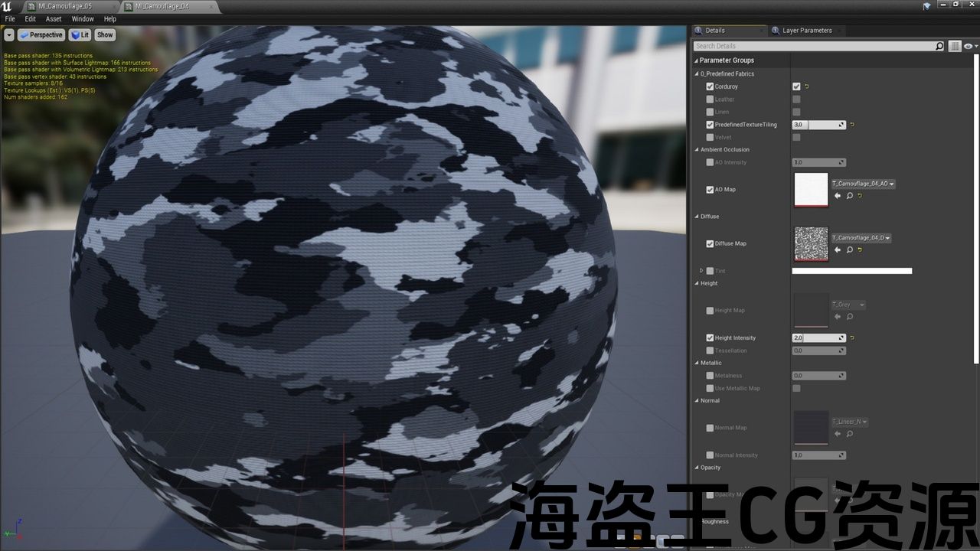Click the Show viewport button

(x=105, y=34)
